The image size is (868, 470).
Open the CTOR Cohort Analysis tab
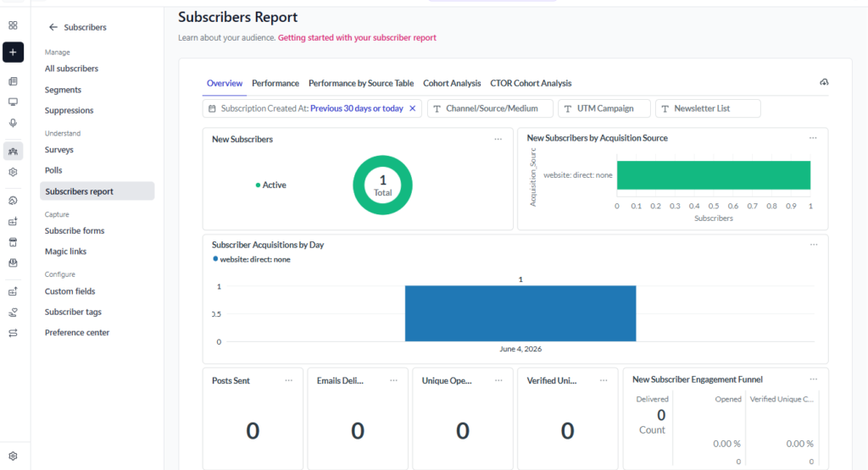point(531,84)
